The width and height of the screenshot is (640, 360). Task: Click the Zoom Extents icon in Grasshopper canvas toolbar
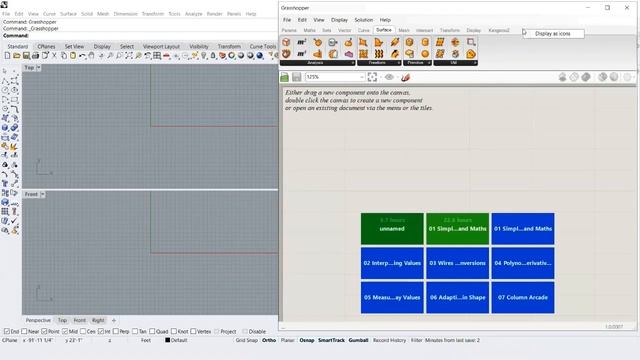[372, 77]
